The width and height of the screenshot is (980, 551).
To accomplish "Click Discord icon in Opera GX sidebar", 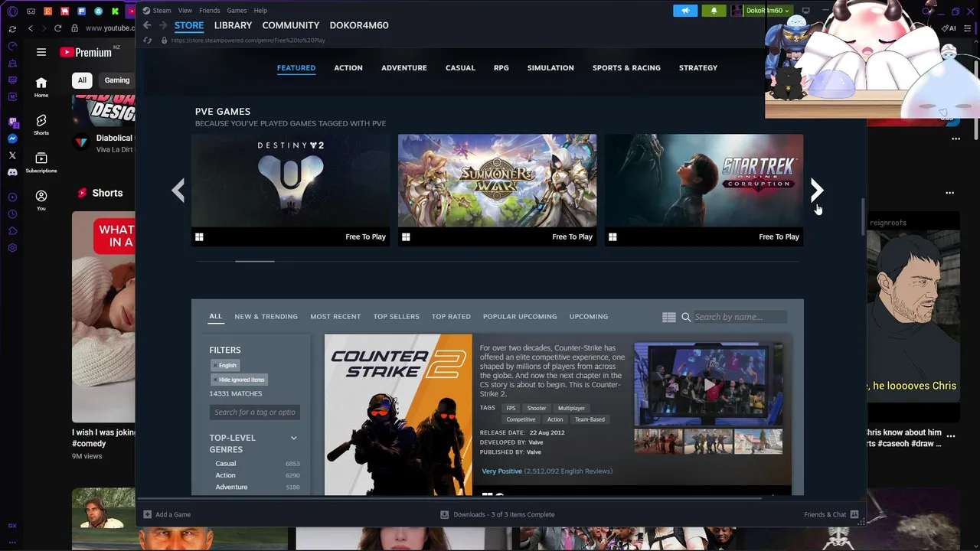I will (x=12, y=172).
